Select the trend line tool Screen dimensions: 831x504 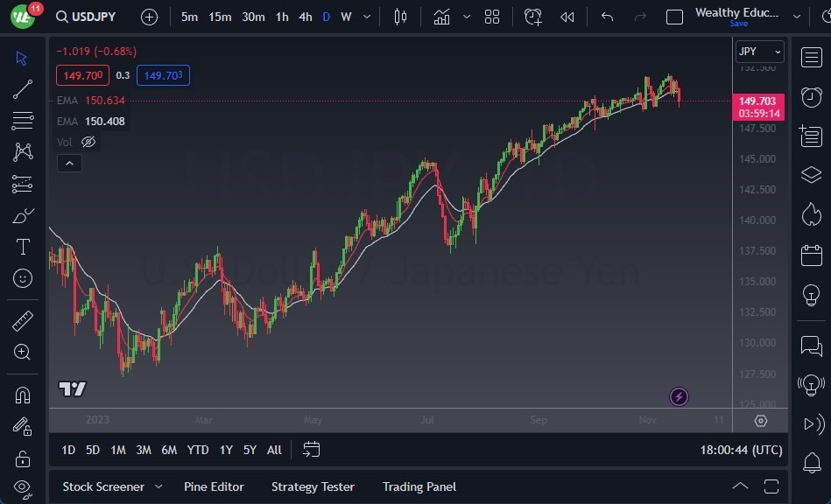[22, 88]
